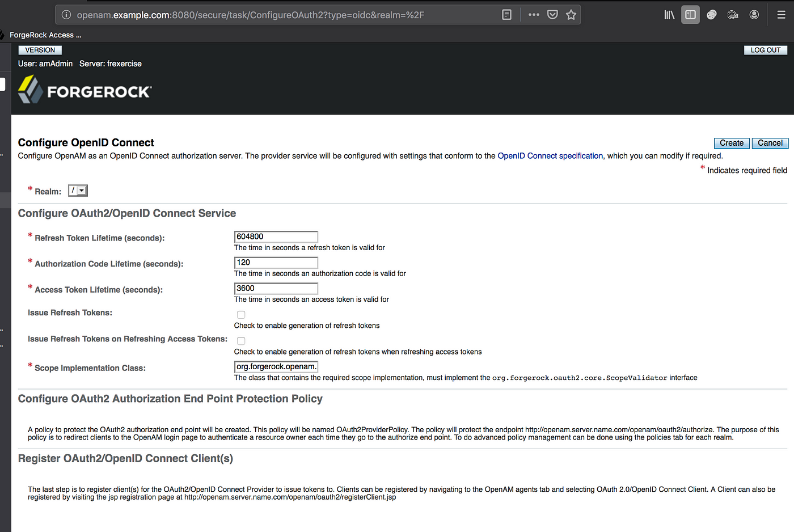794x532 pixels.
Task: Toggle reader view icon
Action: [507, 15]
